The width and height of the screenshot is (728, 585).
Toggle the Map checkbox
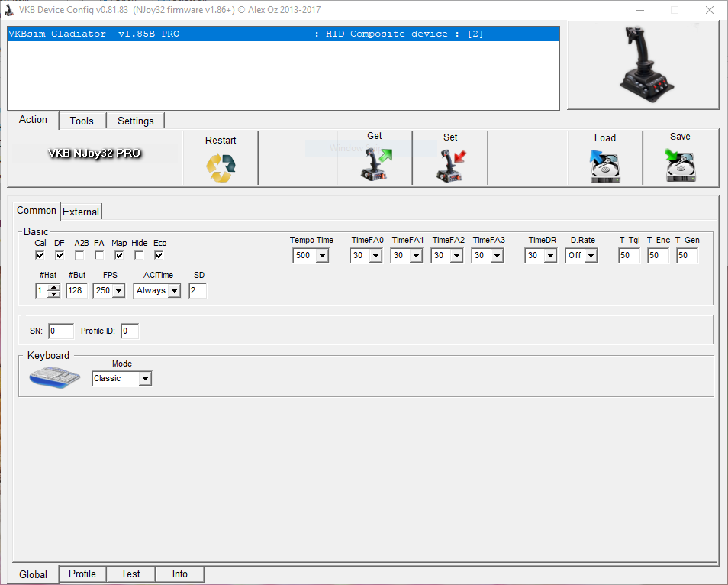[119, 255]
